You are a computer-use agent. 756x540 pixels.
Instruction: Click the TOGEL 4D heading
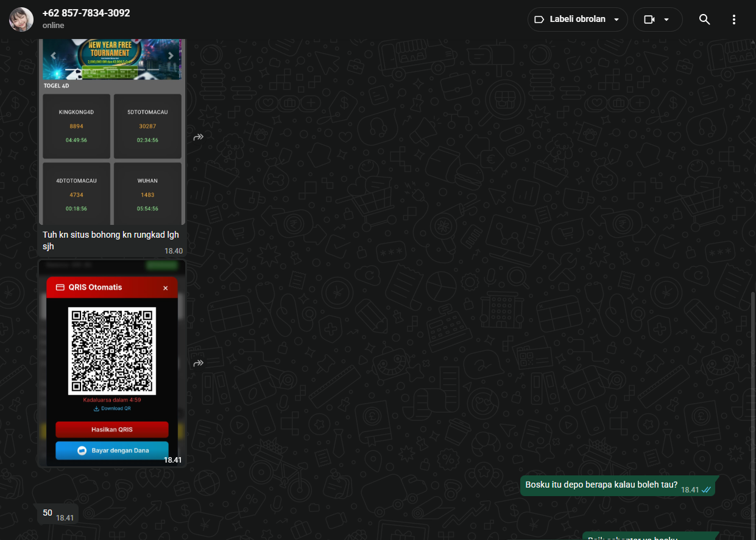pos(57,86)
